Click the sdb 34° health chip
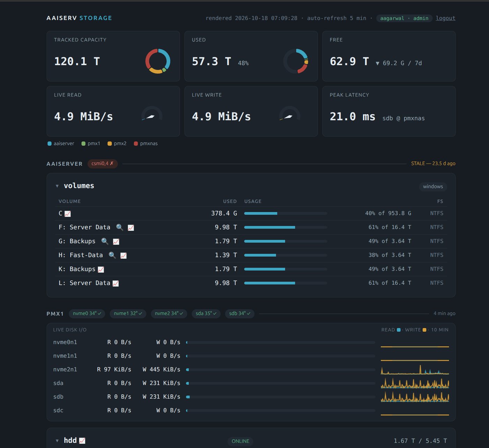Screen dimensions: 489x448 coord(240,313)
